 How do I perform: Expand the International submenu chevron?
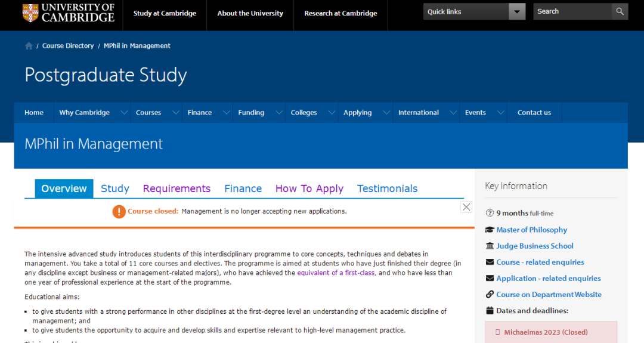[x=453, y=113]
